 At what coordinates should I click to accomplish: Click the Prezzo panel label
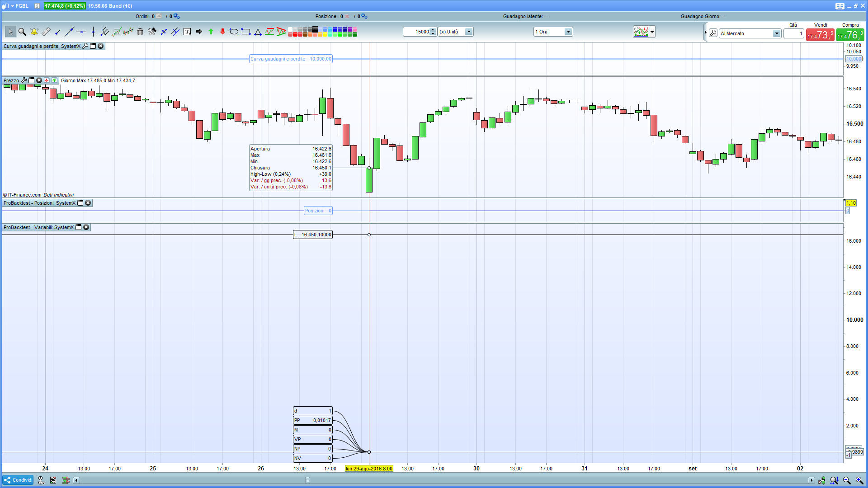pos(11,80)
